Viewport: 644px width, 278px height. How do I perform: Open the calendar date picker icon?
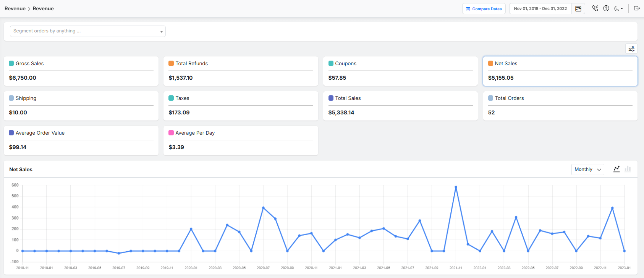point(578,9)
